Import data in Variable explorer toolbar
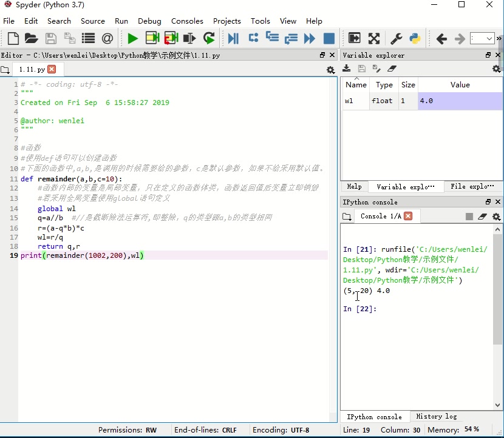The width and height of the screenshot is (504, 438). point(346,69)
